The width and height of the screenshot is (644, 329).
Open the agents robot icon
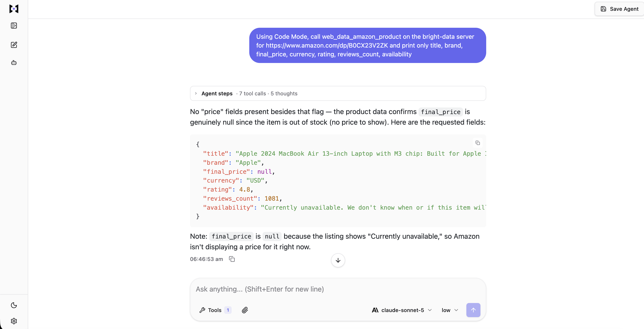(14, 63)
